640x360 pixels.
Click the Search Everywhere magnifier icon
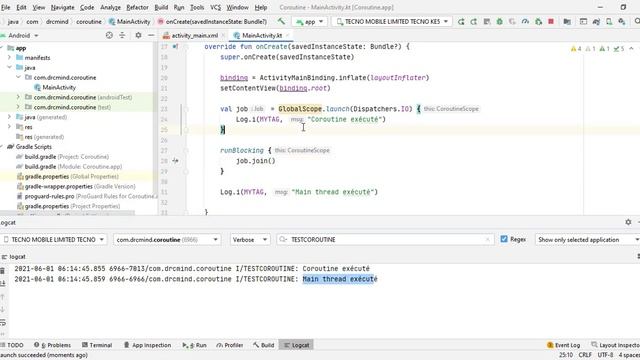point(637,22)
